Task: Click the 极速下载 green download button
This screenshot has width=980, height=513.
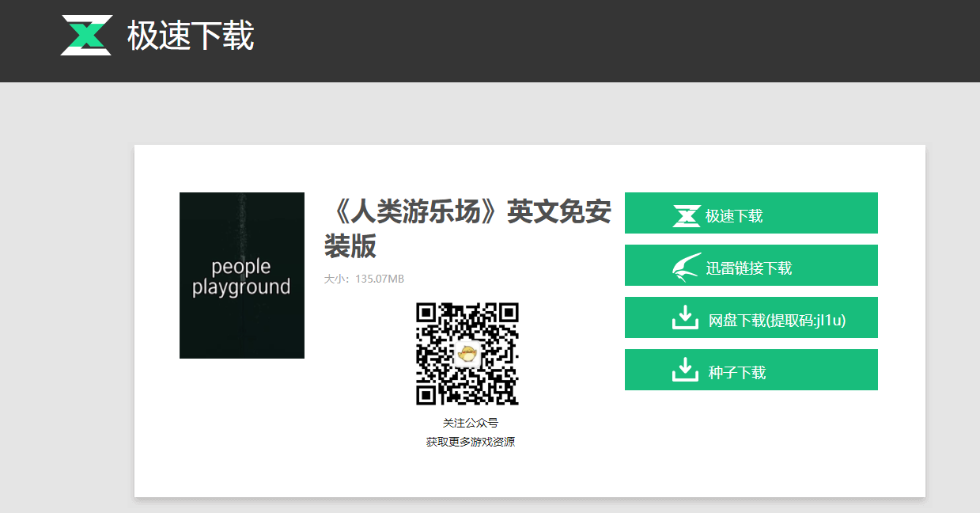Action: click(751, 213)
